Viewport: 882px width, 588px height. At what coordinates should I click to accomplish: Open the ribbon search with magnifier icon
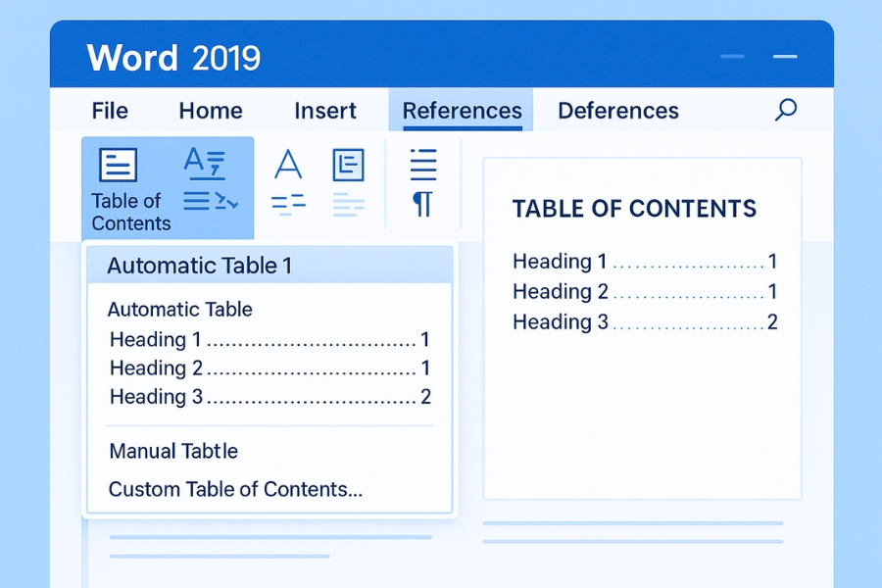(x=786, y=111)
